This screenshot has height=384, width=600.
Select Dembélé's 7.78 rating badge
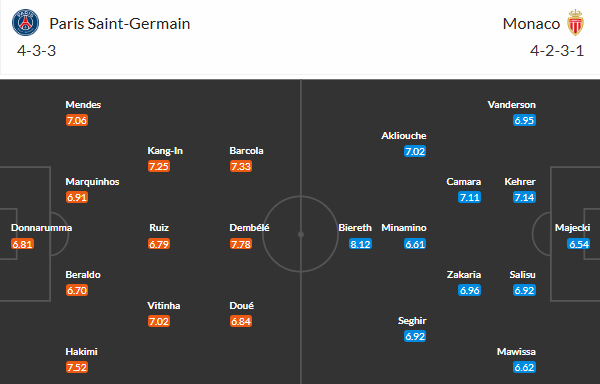241,244
